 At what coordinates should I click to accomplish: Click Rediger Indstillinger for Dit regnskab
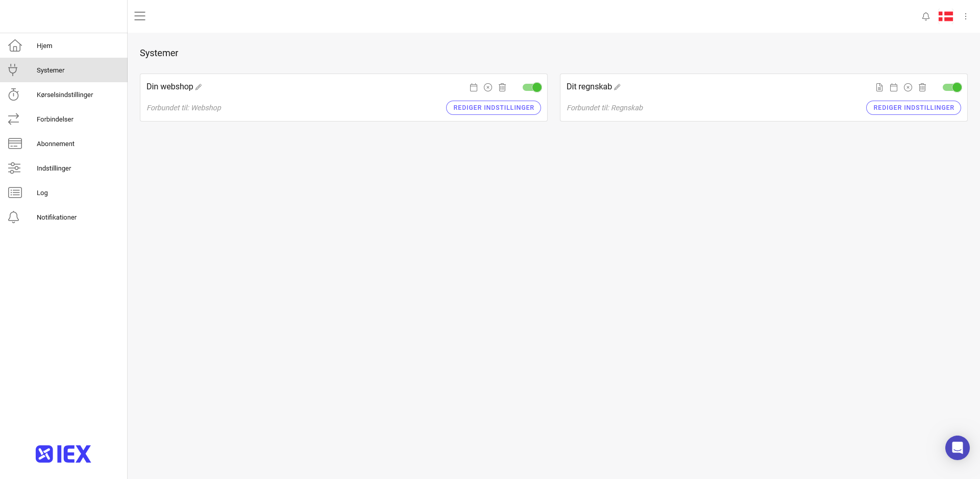coord(913,108)
